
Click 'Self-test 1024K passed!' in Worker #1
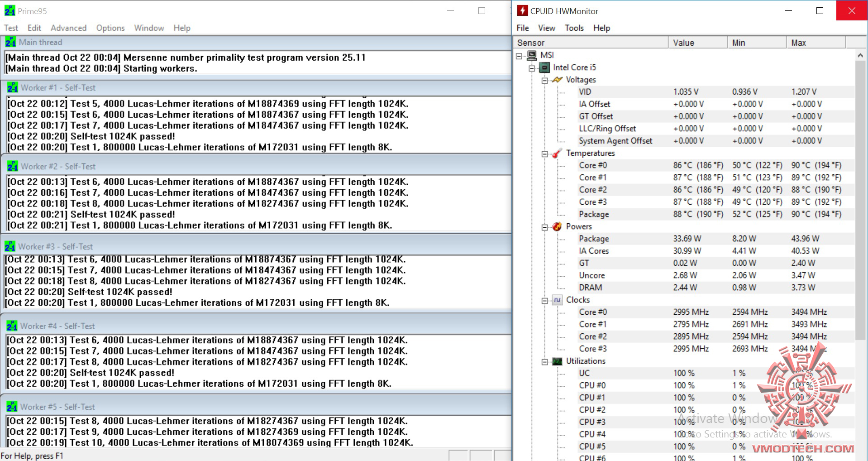pyautogui.click(x=123, y=136)
